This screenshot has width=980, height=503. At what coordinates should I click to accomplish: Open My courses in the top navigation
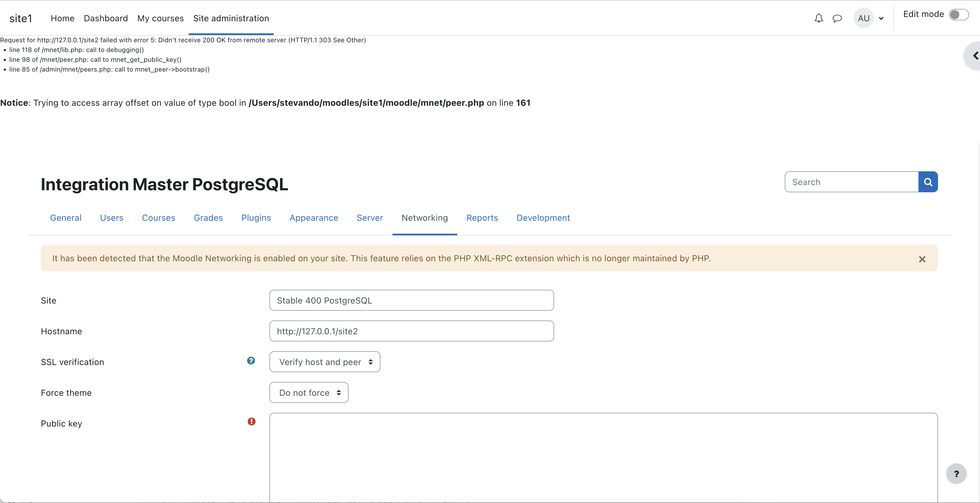160,18
